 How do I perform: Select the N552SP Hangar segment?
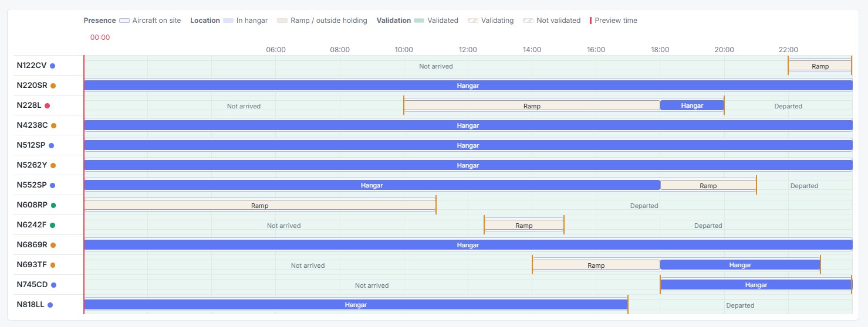tap(372, 185)
